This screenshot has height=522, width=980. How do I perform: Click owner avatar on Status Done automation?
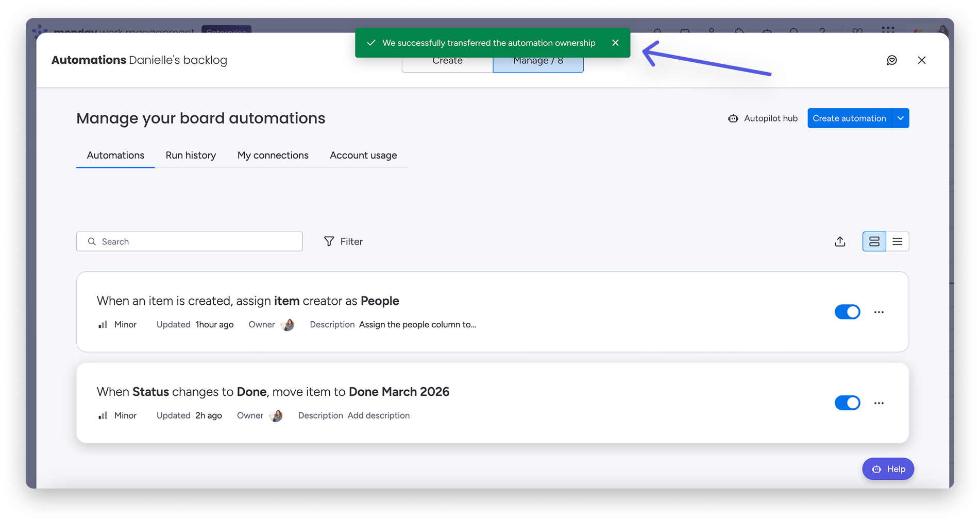coord(276,416)
